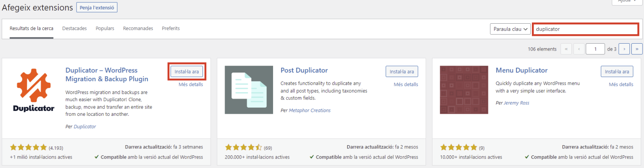Click "Darrera actualització: fa 3 setmanes" text
The width and height of the screenshot is (644, 168).
(164, 147)
